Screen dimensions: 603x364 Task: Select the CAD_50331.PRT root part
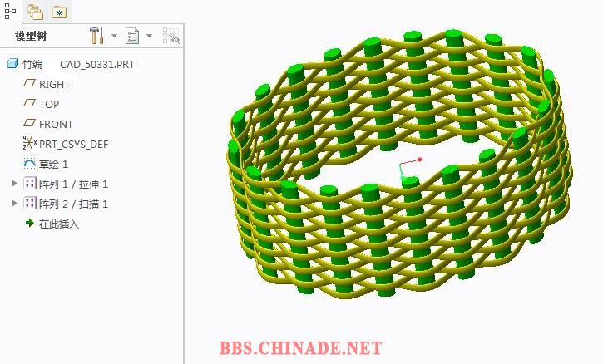click(97, 64)
